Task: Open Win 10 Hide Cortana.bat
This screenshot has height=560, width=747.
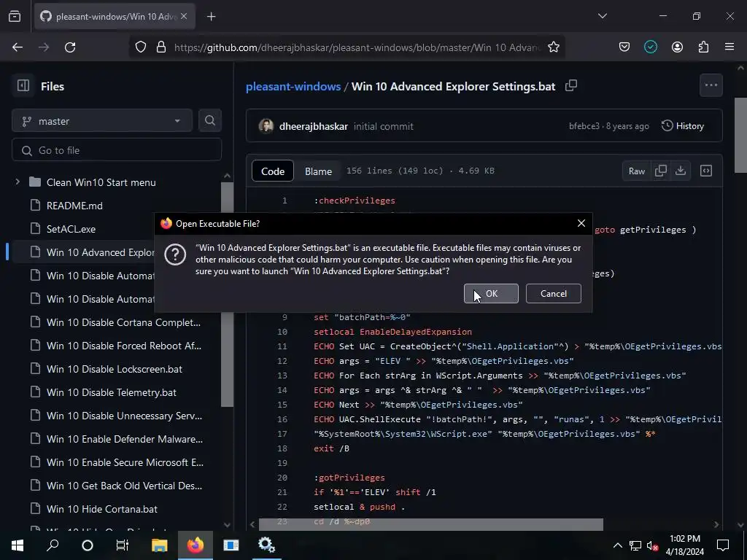Action: pos(102,509)
